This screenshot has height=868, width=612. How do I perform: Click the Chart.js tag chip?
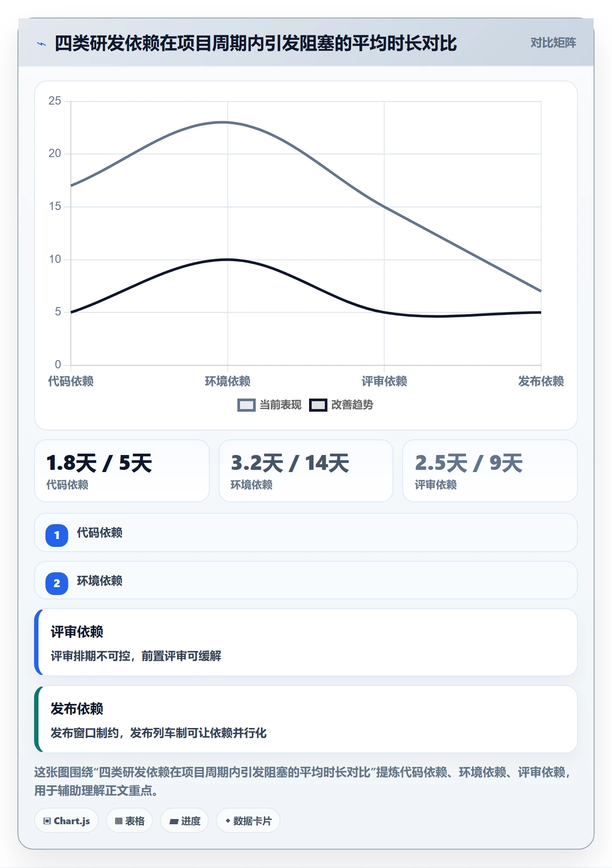point(66,821)
